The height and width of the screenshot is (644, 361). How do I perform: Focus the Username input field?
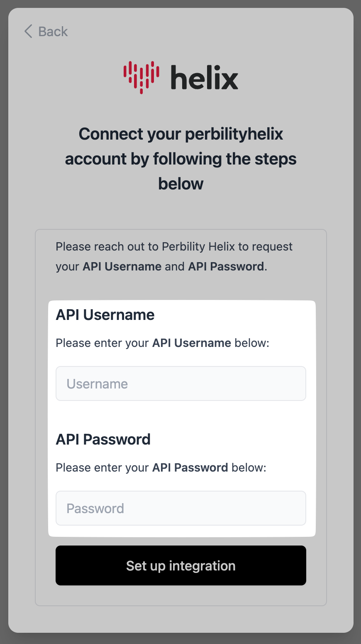[x=180, y=383]
